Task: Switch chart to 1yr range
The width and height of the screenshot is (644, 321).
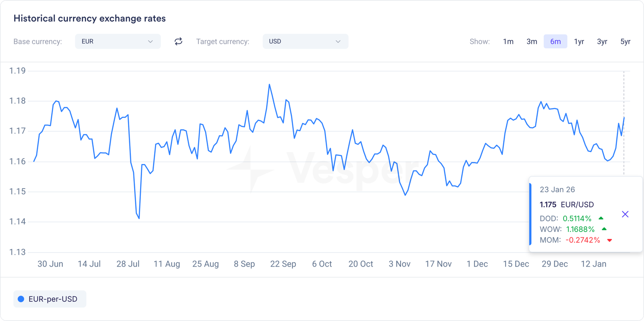Action: 579,41
